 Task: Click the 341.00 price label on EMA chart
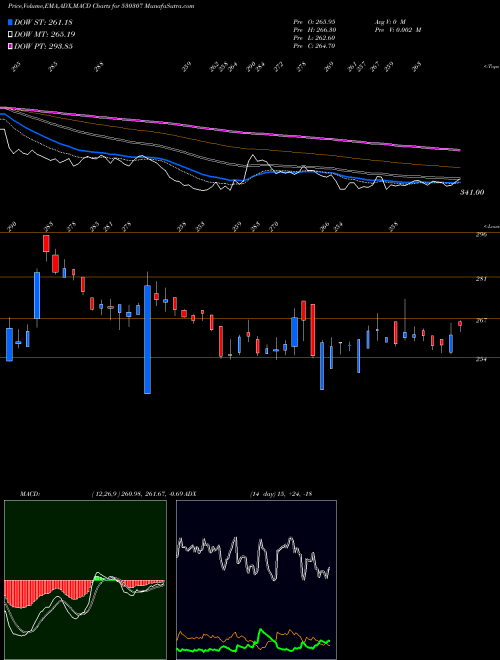(x=472, y=192)
